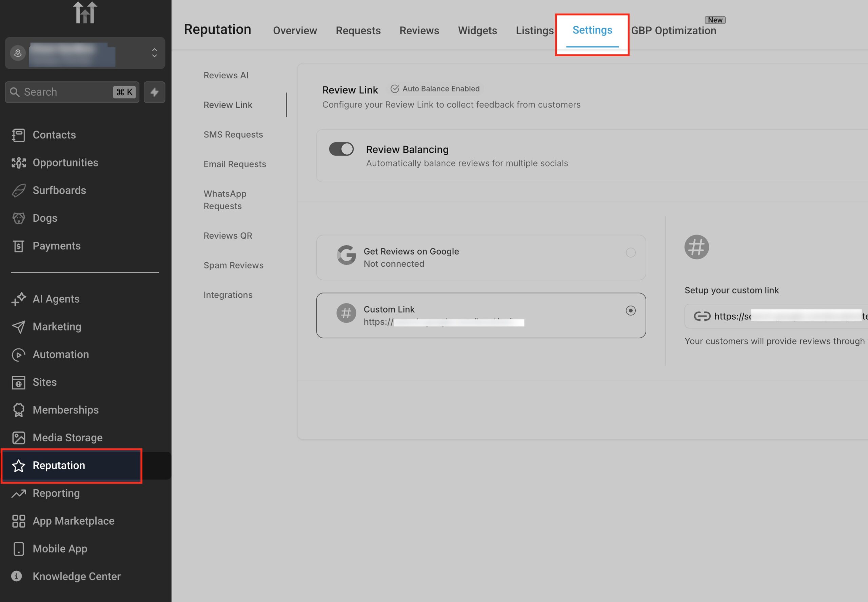
Task: Open the Surfboards sidebar icon
Action: (19, 190)
